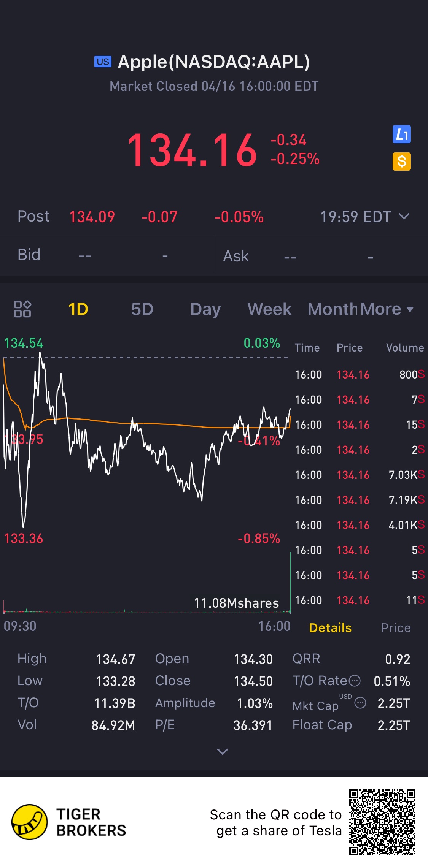Screen dimensions: 428x868
Task: Switch to the 5D chart tab
Action: pos(142,309)
